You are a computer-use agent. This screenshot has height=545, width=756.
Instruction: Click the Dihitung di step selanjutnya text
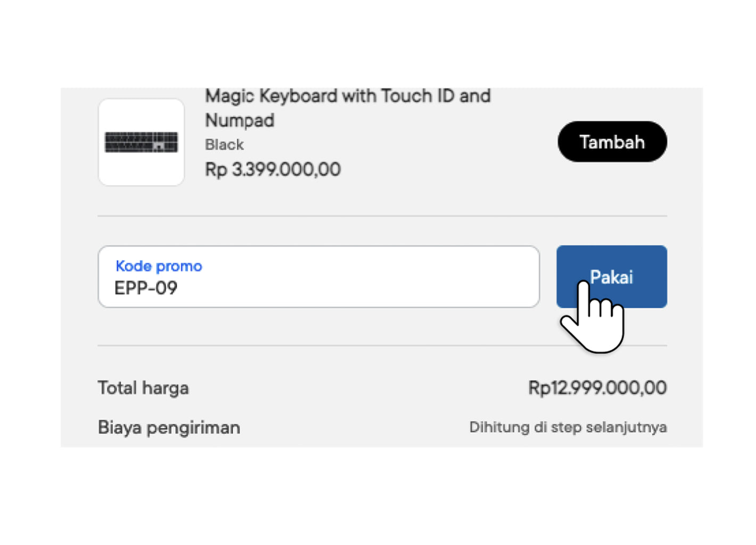point(568,427)
